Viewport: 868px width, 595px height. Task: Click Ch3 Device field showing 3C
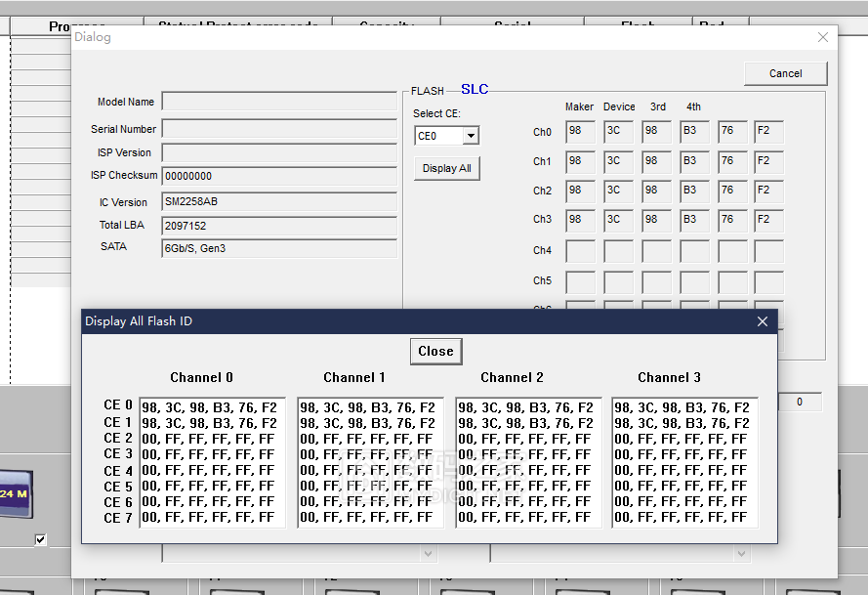[618, 220]
